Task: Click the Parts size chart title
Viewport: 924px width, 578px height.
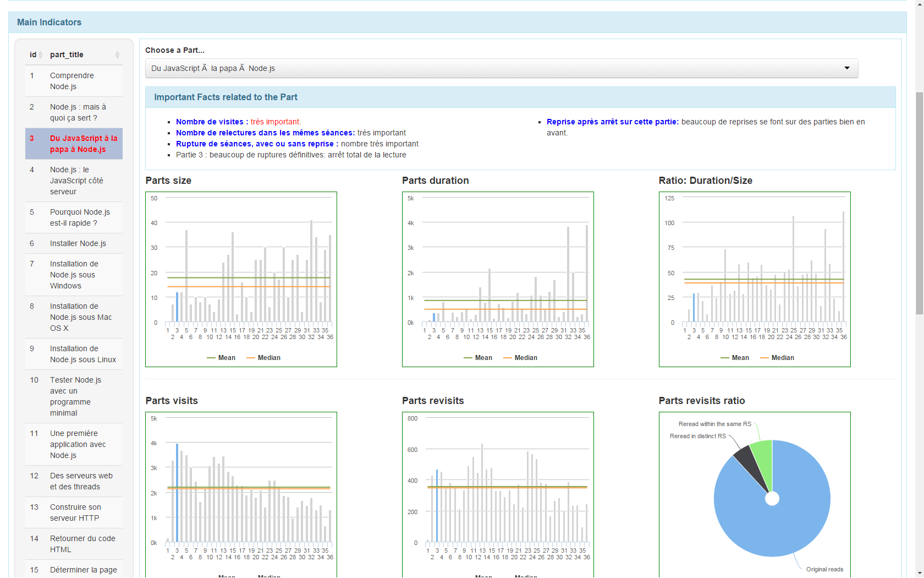Action: pos(168,181)
